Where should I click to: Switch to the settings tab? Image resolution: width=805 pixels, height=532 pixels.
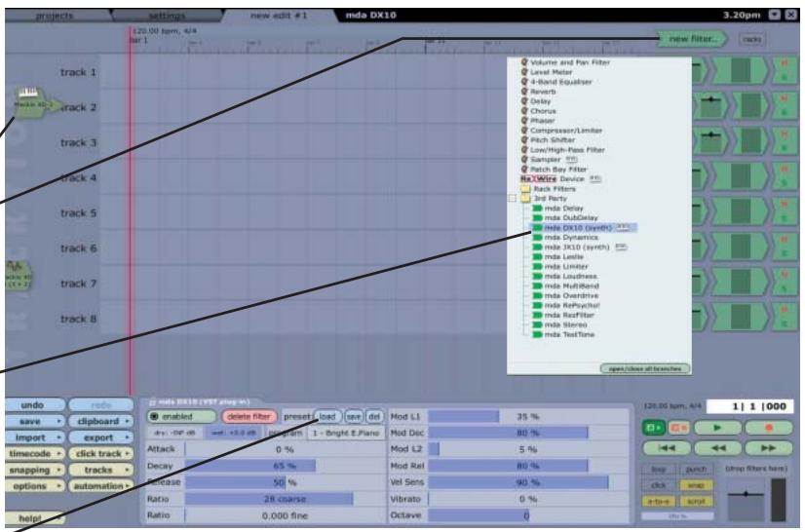tap(167, 16)
